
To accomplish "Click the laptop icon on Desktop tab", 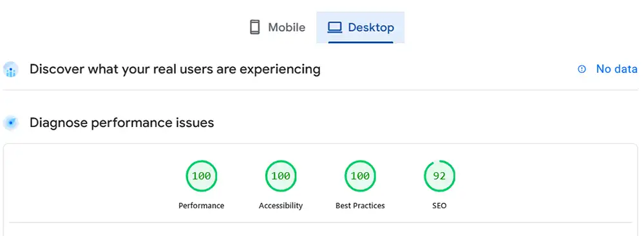I will click(x=335, y=28).
